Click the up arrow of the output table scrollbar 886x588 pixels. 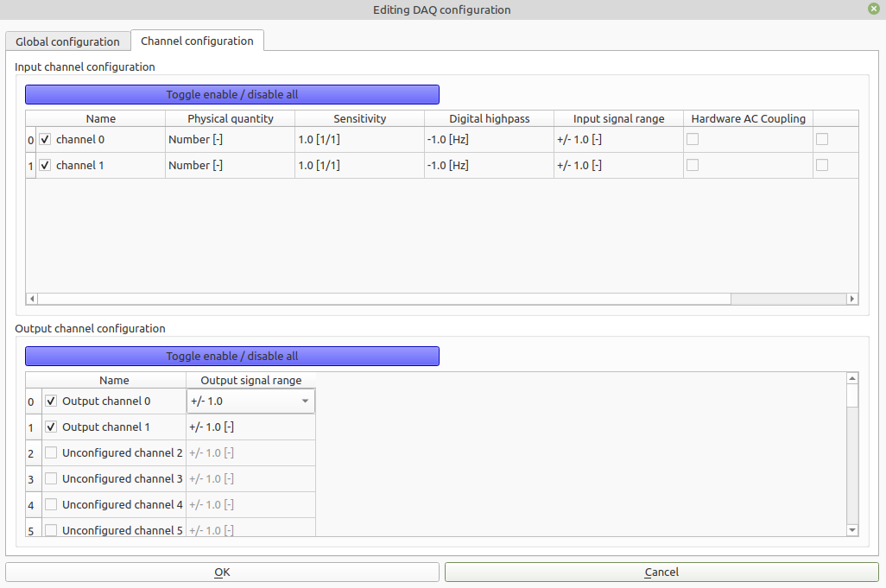(x=852, y=378)
